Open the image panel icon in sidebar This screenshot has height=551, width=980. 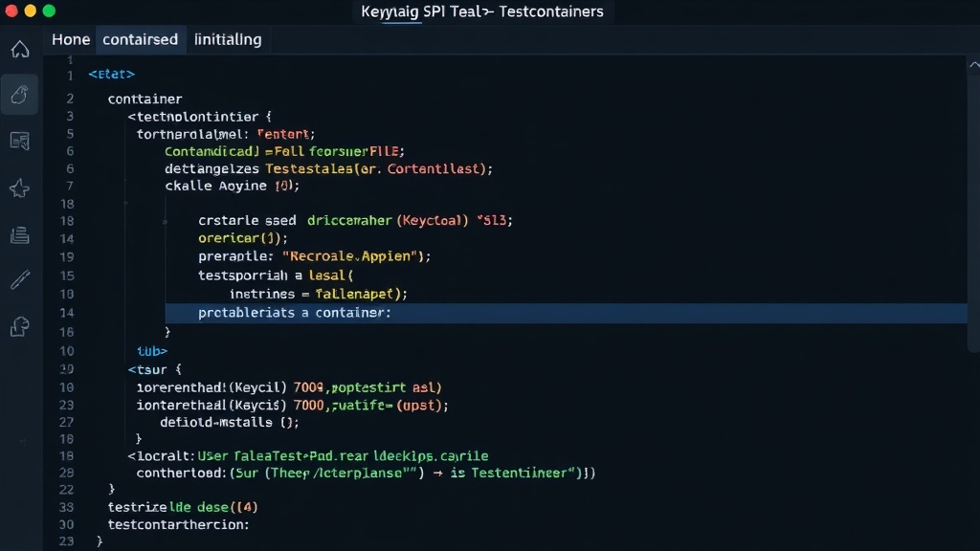click(20, 142)
